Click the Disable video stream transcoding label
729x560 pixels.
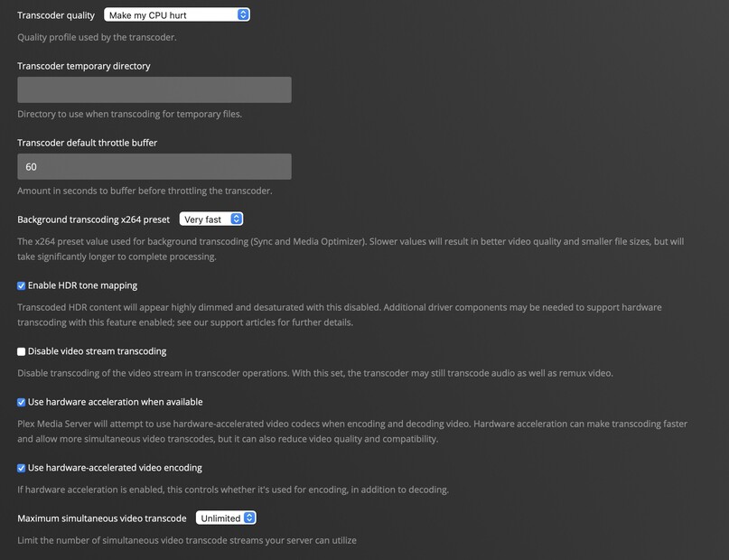(x=98, y=350)
